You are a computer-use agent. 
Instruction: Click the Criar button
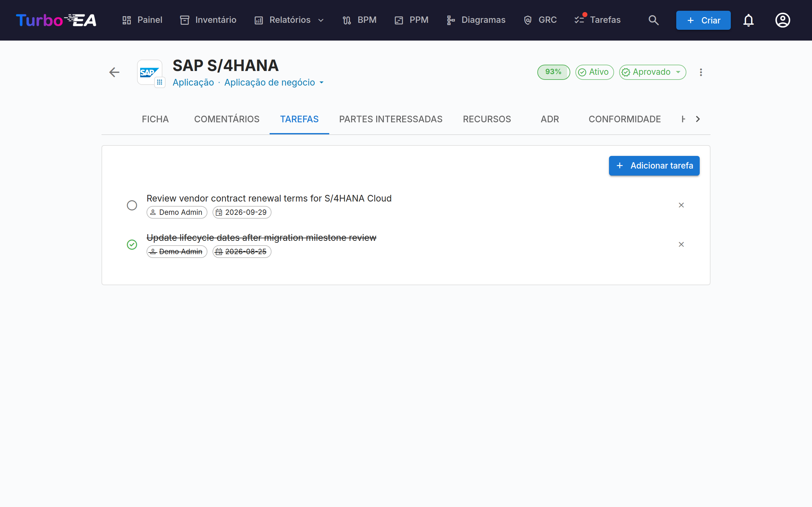click(x=703, y=20)
